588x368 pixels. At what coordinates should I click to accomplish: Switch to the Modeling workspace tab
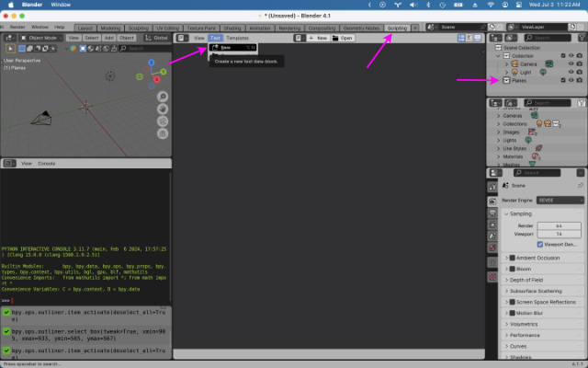[x=110, y=29]
